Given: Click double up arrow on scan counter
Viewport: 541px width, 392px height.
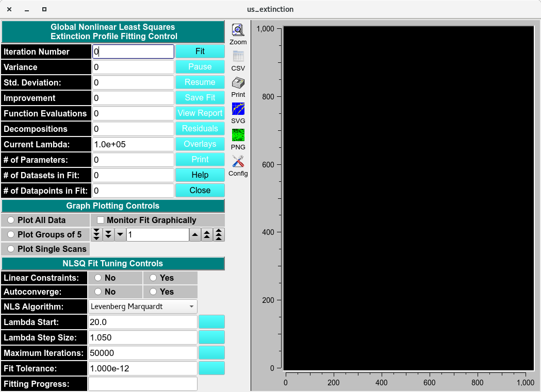Looking at the screenshot, I should pos(207,235).
